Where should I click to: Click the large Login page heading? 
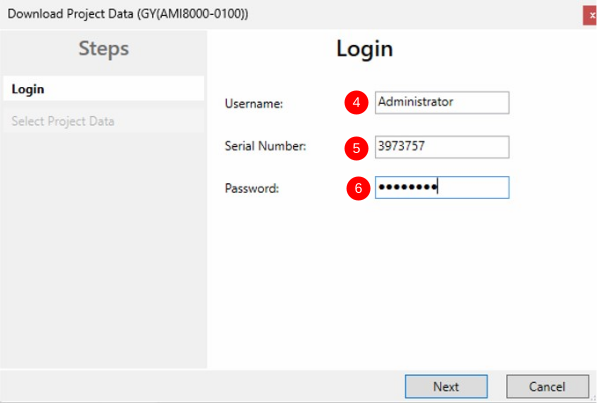364,49
